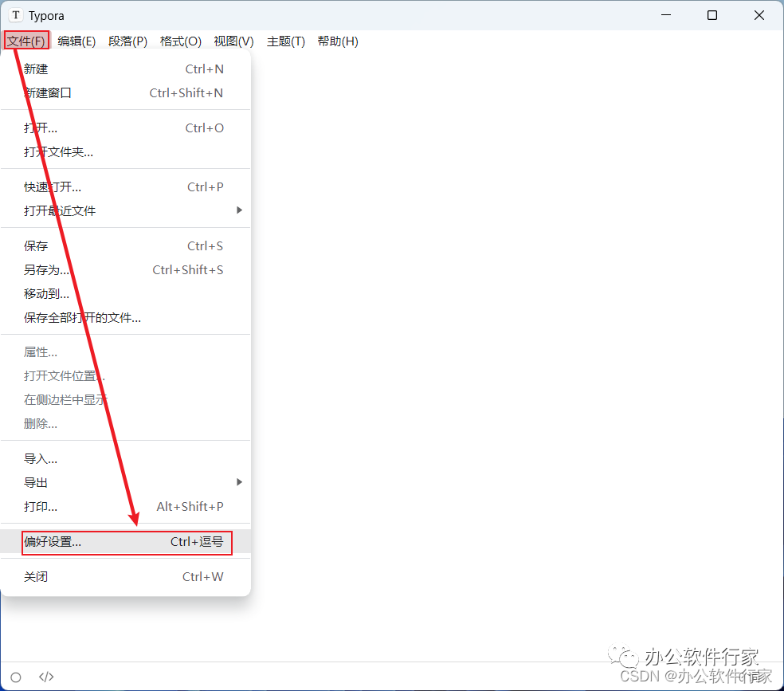Choose 打开... from the file menu
Screen dimensions: 784x691
[x=125, y=128]
